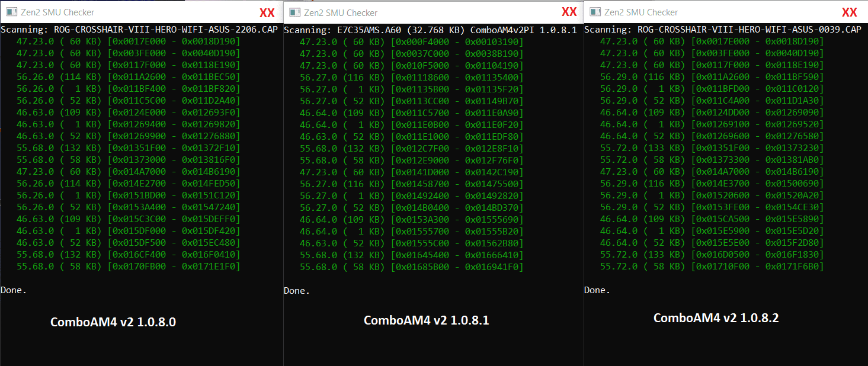This screenshot has width=868, height=366.
Task: Select 55.68.0 row ending 0x012E8F10 in E7C35AMS.A60 window
Action: 412,149
